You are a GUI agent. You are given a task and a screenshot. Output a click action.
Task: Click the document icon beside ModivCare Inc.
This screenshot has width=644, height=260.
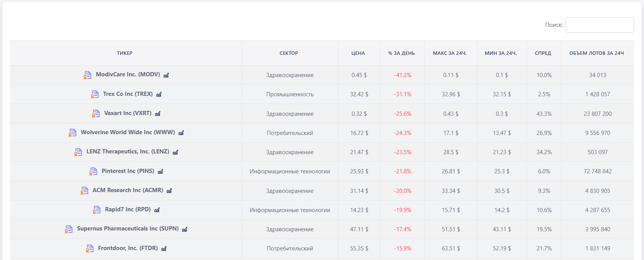click(x=87, y=75)
